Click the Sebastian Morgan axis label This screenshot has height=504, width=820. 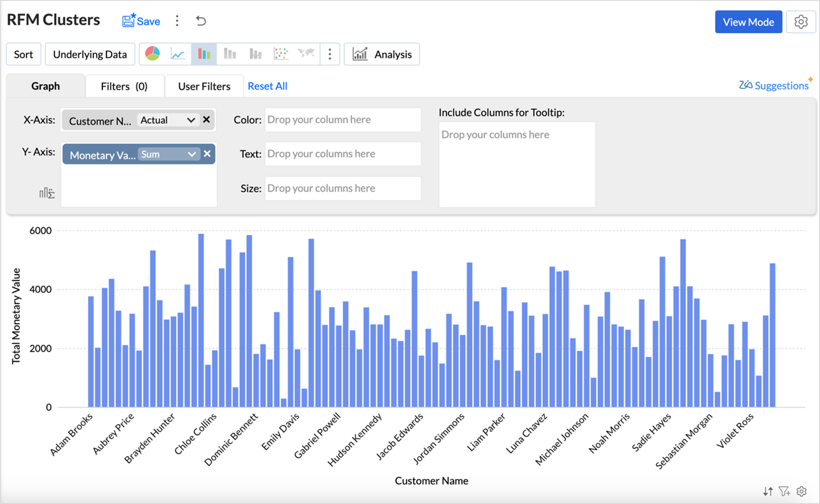(x=685, y=441)
